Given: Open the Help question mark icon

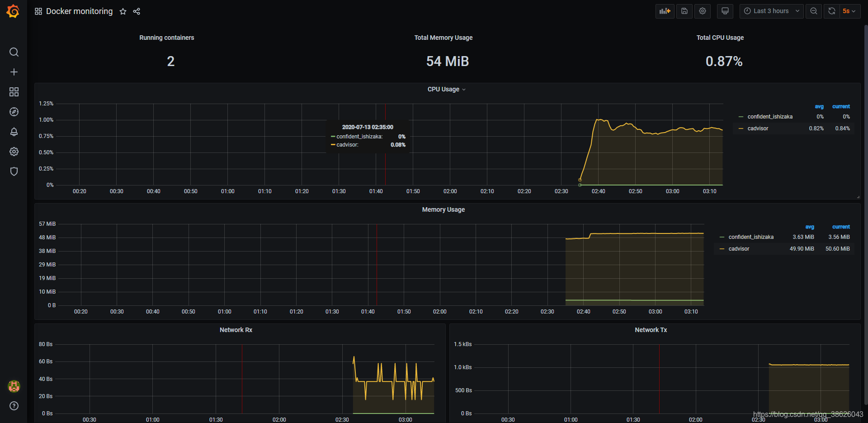Looking at the screenshot, I should click(14, 406).
